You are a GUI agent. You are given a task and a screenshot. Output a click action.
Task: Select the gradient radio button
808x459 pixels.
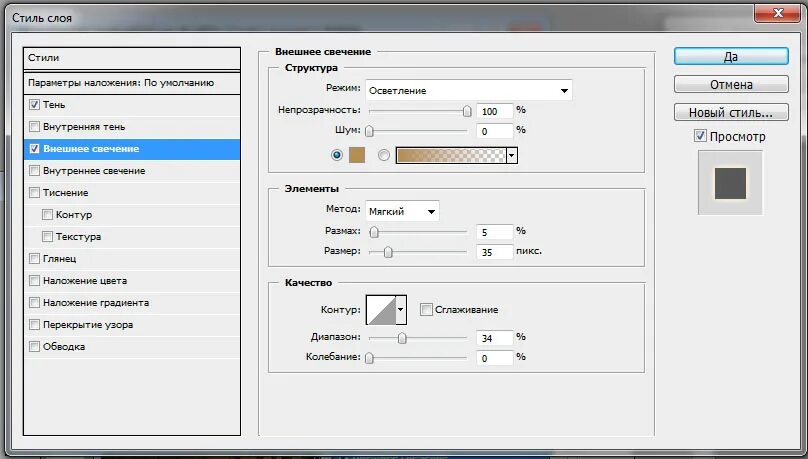(384, 155)
